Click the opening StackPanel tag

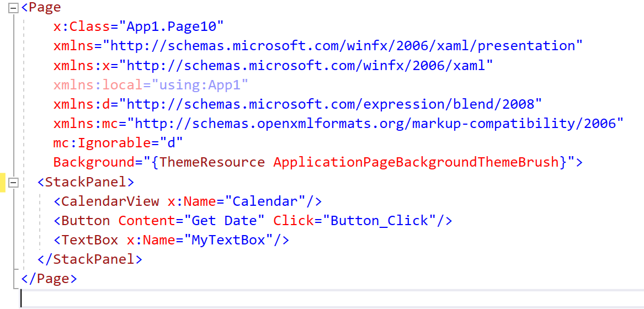pos(86,182)
